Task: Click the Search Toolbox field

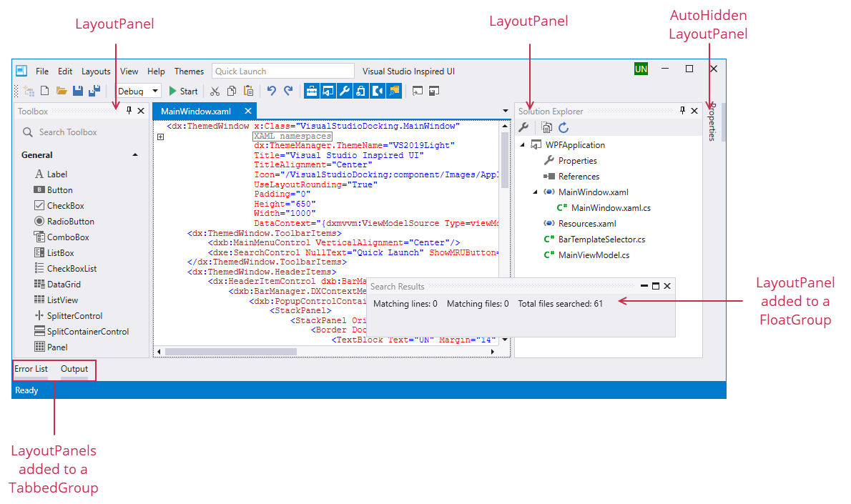Action: 82,132
